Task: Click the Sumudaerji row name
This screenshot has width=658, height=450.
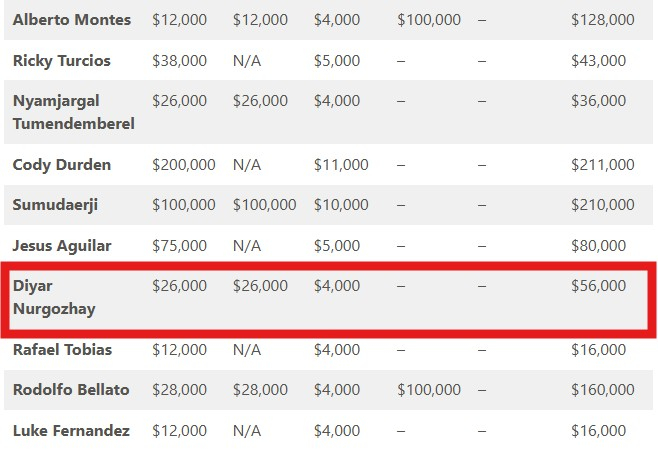Action: (55, 205)
